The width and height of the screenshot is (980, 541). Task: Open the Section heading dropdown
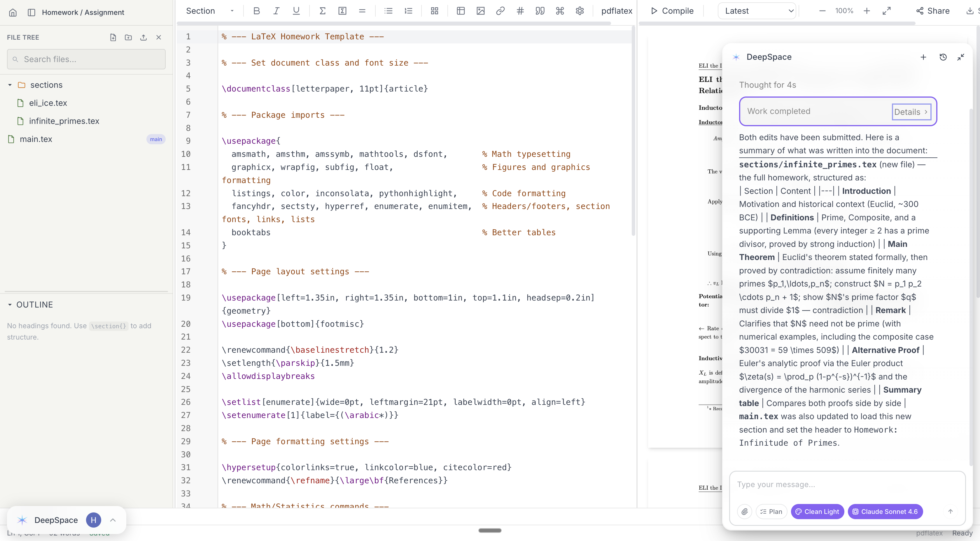[x=210, y=11]
